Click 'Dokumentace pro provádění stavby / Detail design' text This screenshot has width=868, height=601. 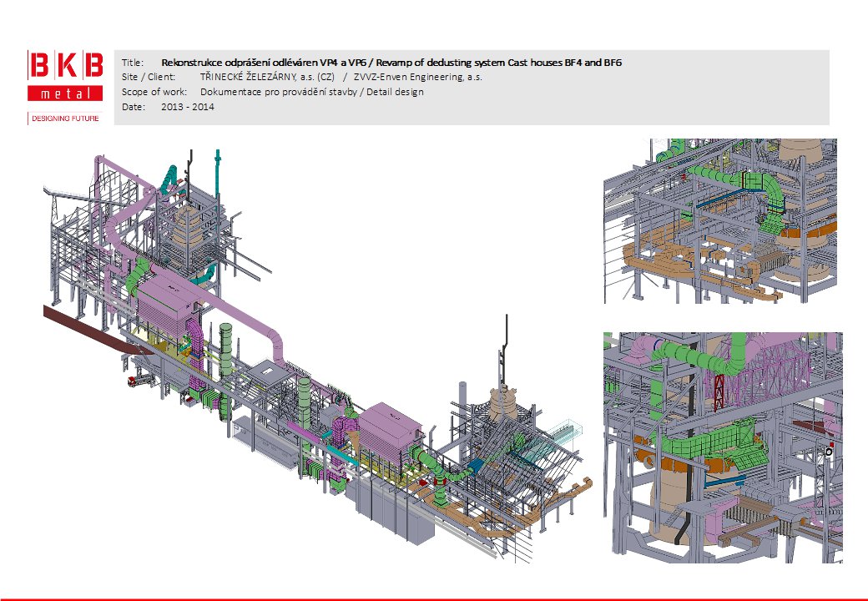tap(311, 92)
